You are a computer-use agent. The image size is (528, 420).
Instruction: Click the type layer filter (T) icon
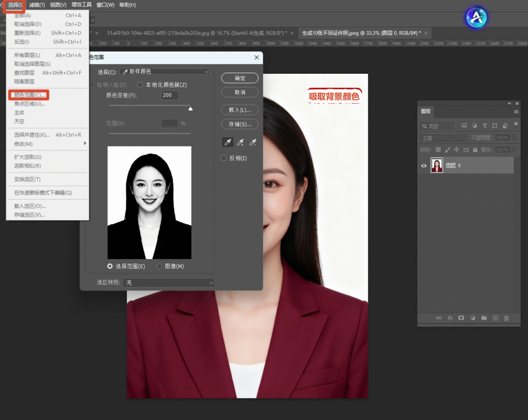click(x=485, y=126)
